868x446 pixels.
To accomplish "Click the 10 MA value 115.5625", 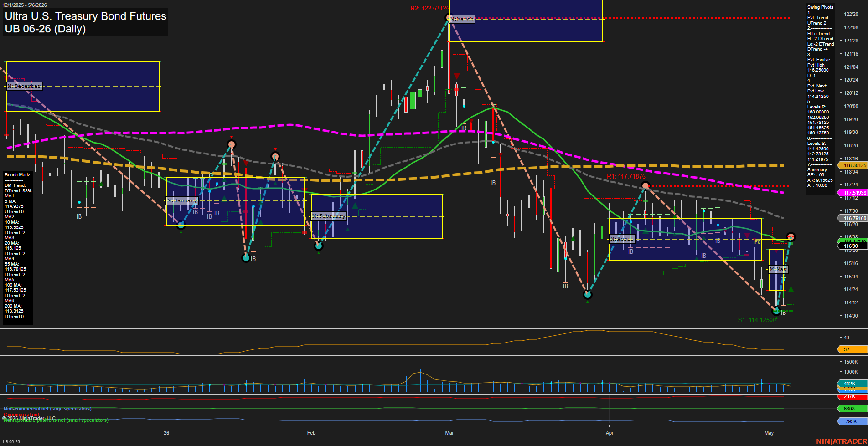I will pyautogui.click(x=14, y=227).
